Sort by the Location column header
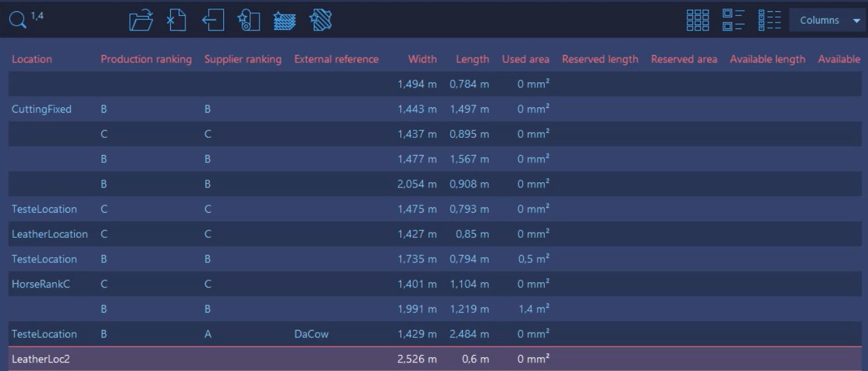This screenshot has height=371, width=868. pos(32,59)
